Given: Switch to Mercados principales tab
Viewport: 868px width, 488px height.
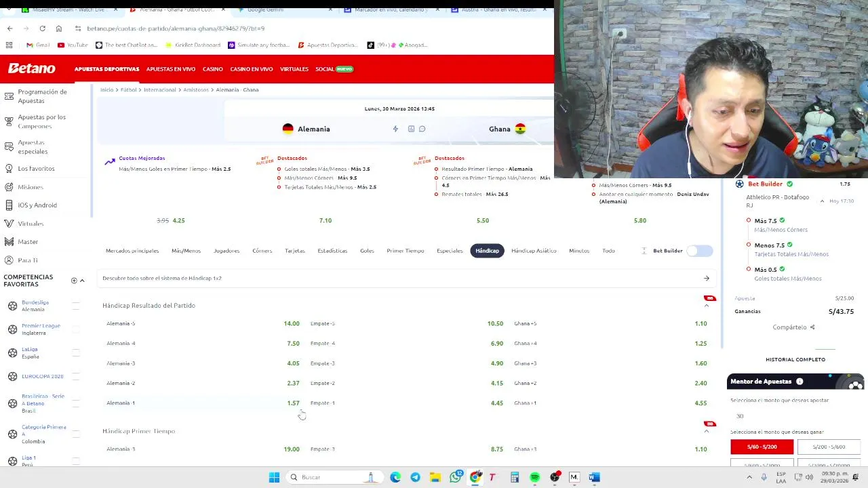Looking at the screenshot, I should (132, 251).
